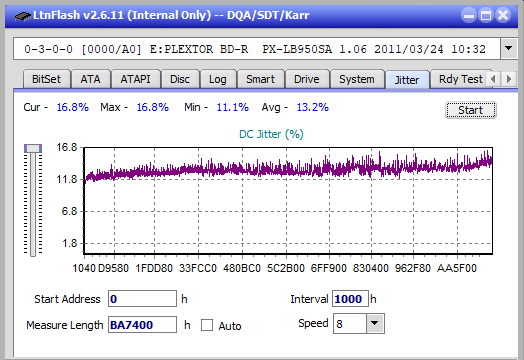Image resolution: width=524 pixels, height=360 pixels.
Task: Minimize the LtnFlash window
Action: point(469,16)
